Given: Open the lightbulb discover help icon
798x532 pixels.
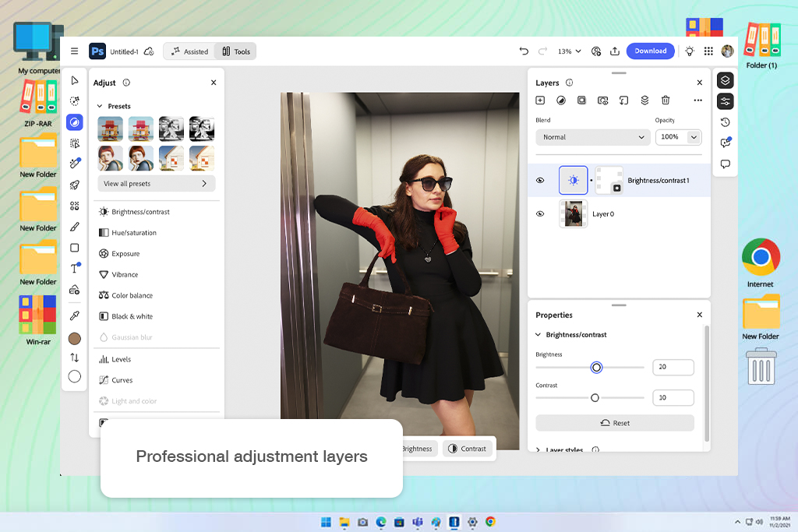Looking at the screenshot, I should click(x=690, y=51).
